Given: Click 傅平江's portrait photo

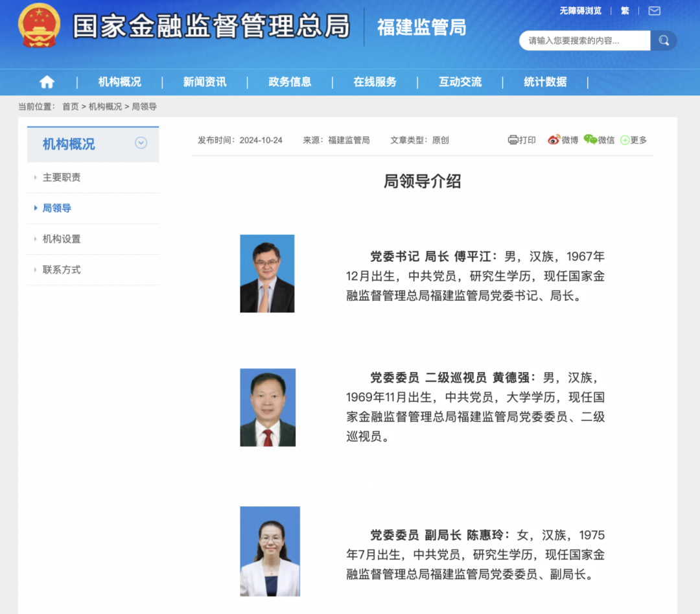Looking at the screenshot, I should (267, 274).
